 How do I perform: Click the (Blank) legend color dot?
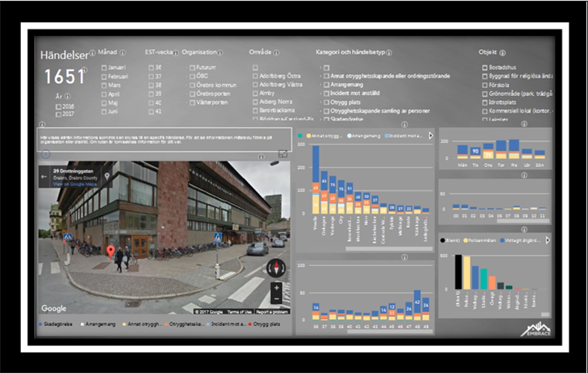[443, 240]
